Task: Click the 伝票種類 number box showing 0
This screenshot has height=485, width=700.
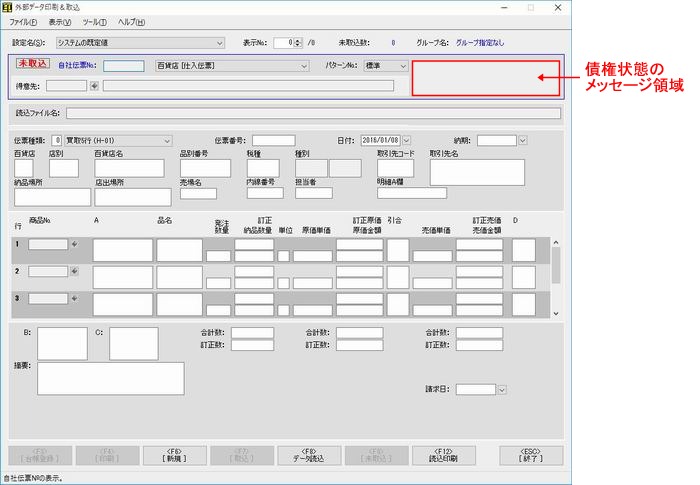Action: click(x=57, y=141)
